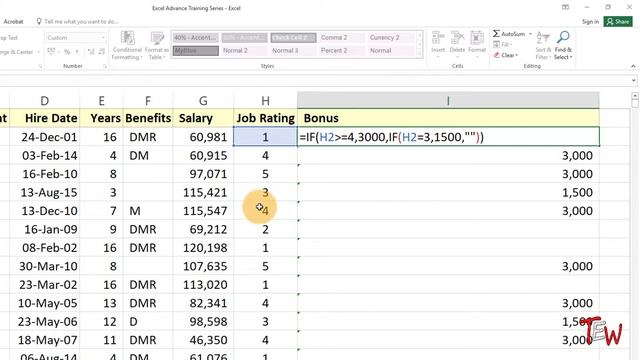Screen dimensions: 640x360
Task: Select column D header
Action: pos(44,100)
